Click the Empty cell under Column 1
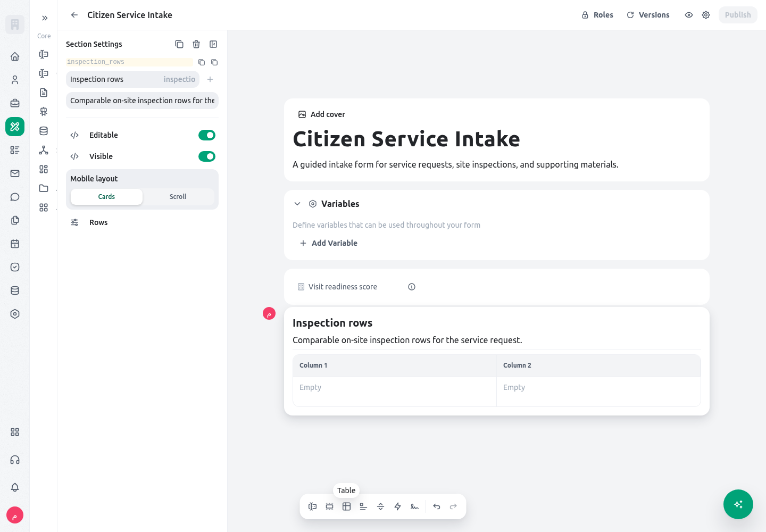This screenshot has width=766, height=532. [x=395, y=392]
